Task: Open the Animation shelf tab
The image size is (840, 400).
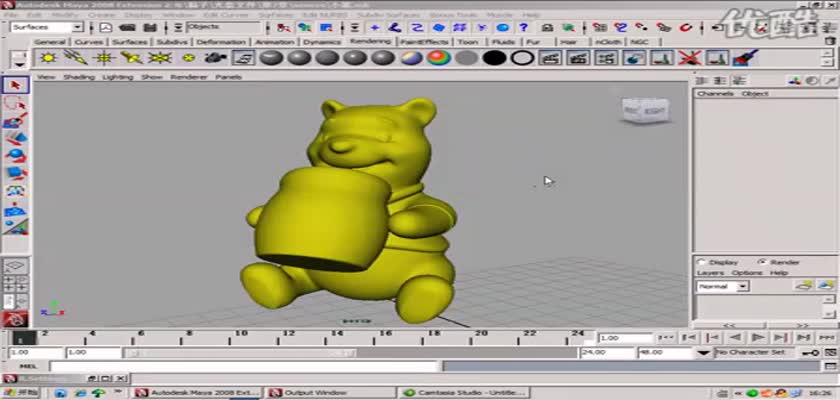Action: coord(275,42)
